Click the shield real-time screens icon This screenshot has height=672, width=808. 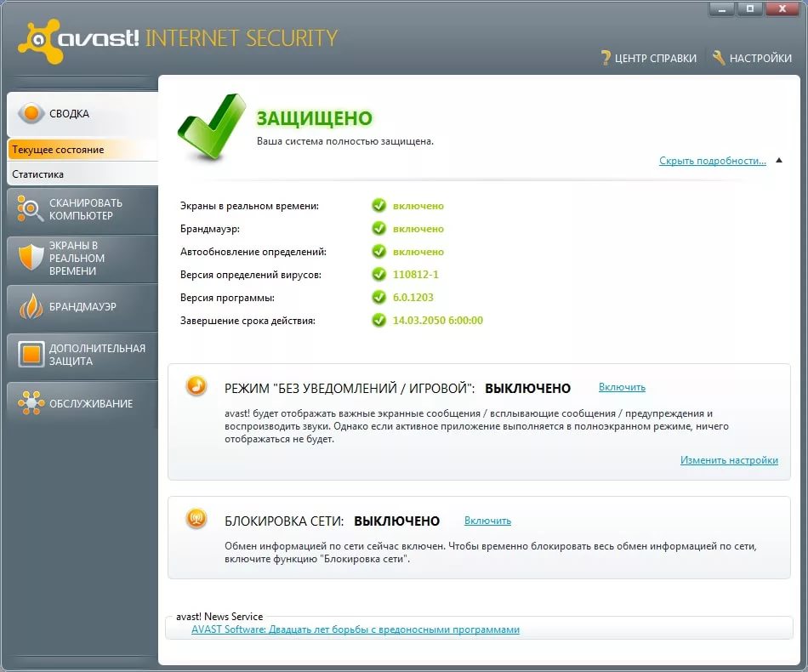point(31,257)
